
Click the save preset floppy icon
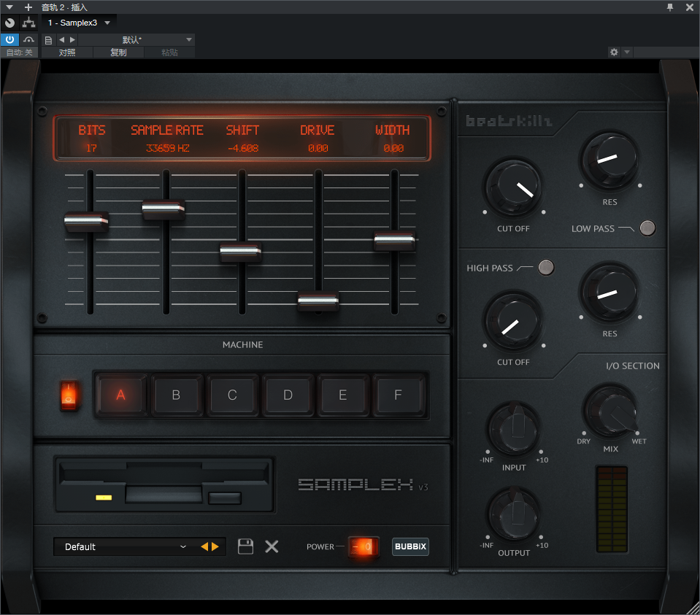245,546
